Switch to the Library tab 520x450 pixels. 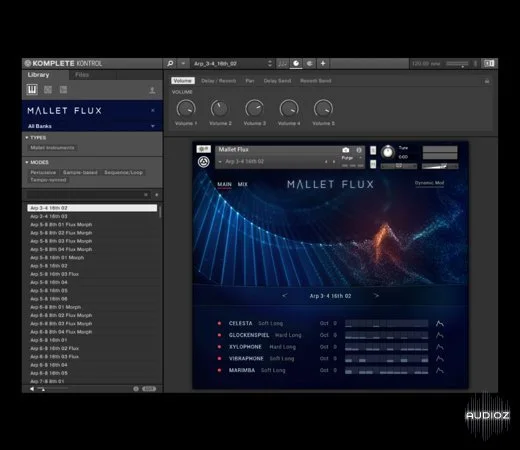coord(38,75)
